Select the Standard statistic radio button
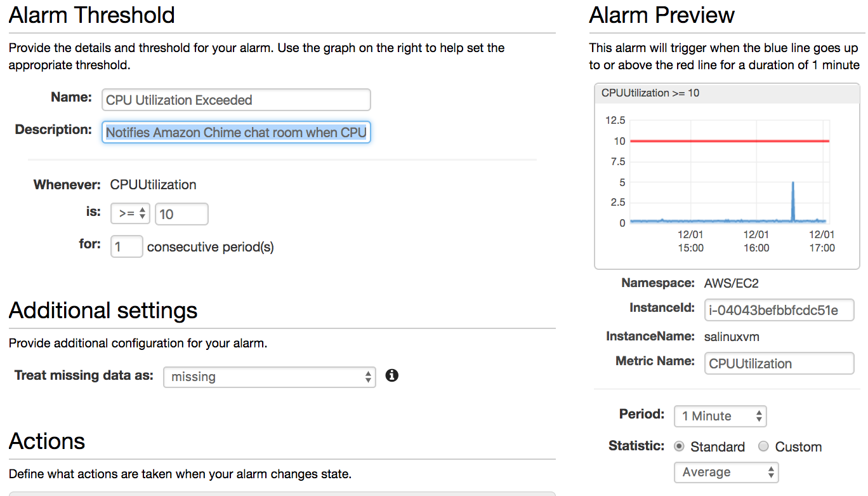This screenshot has height=496, width=868. [679, 446]
